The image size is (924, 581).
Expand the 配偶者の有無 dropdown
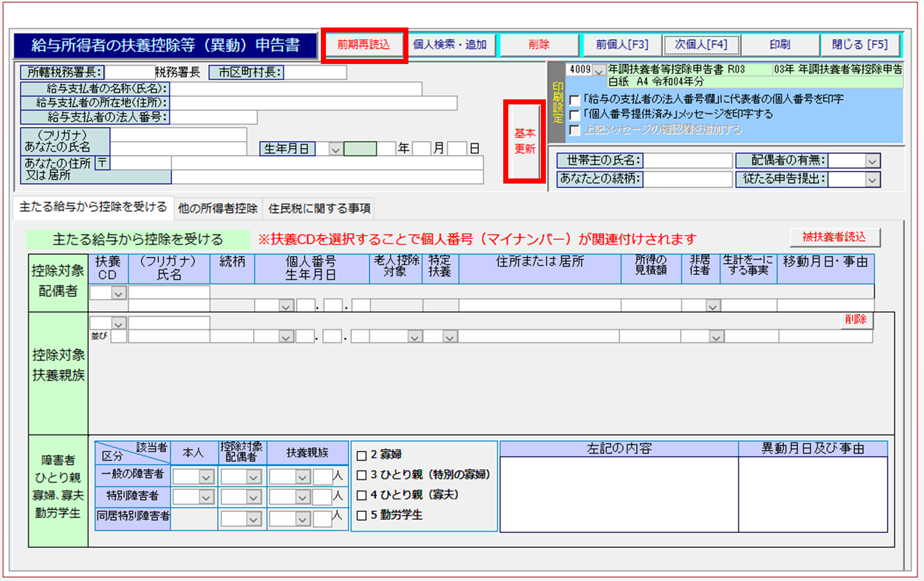[x=871, y=161]
